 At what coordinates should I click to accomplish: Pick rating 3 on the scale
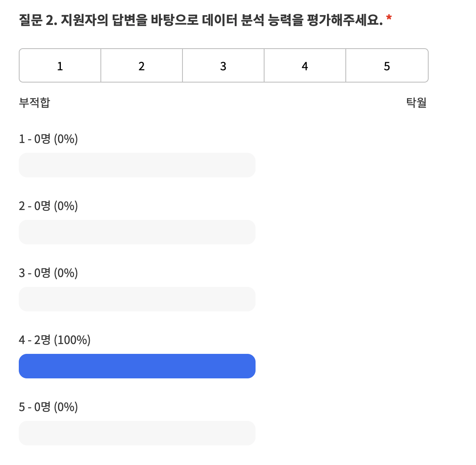coord(223,65)
